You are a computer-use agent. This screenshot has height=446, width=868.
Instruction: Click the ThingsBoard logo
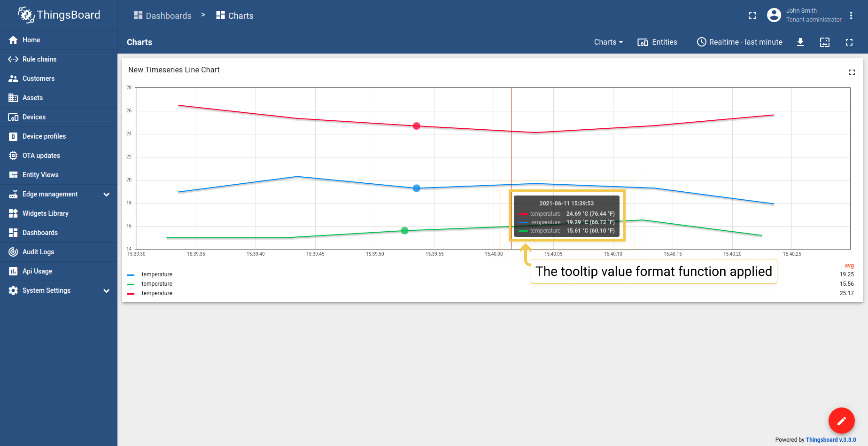click(x=59, y=15)
